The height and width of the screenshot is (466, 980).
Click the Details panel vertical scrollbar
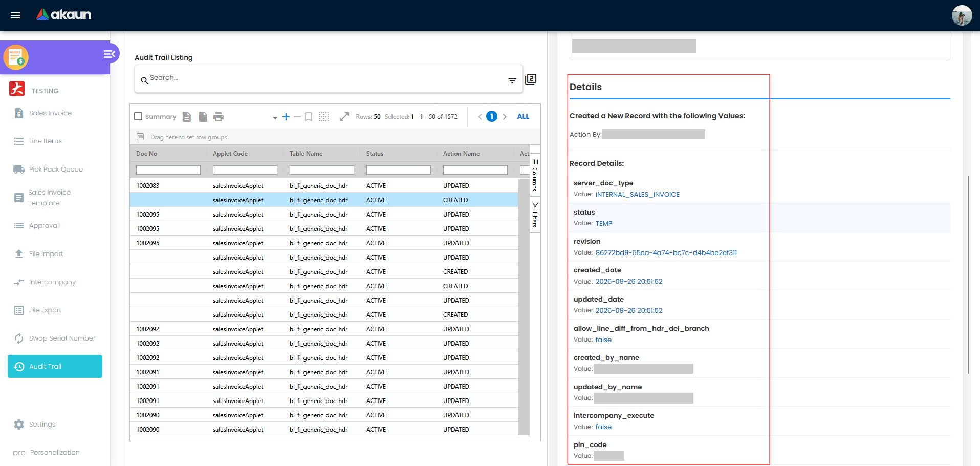[969, 276]
